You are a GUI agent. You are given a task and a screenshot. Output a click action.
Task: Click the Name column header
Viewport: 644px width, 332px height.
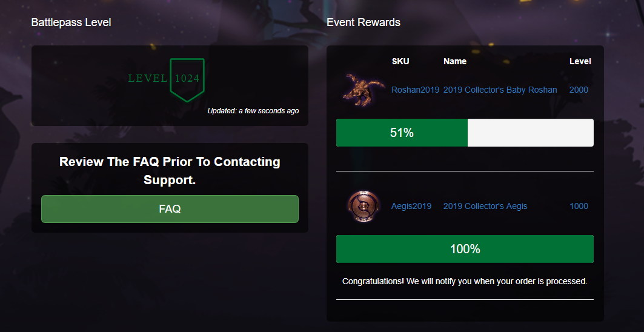pyautogui.click(x=455, y=61)
